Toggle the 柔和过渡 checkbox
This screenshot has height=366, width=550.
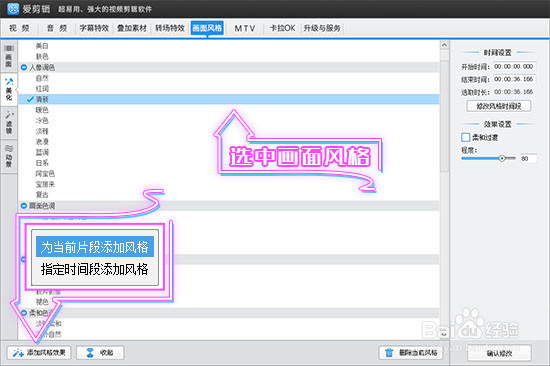(465, 137)
